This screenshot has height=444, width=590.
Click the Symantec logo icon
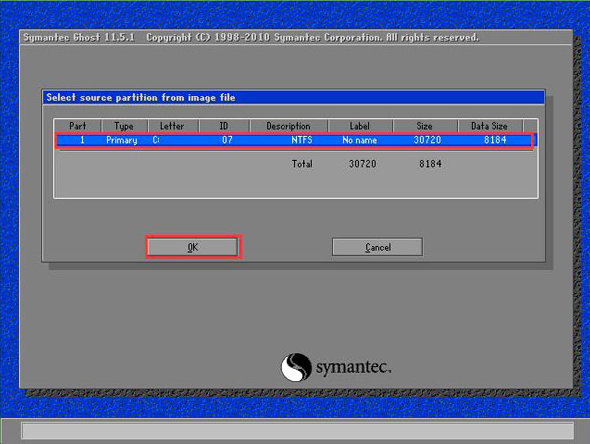[x=296, y=367]
